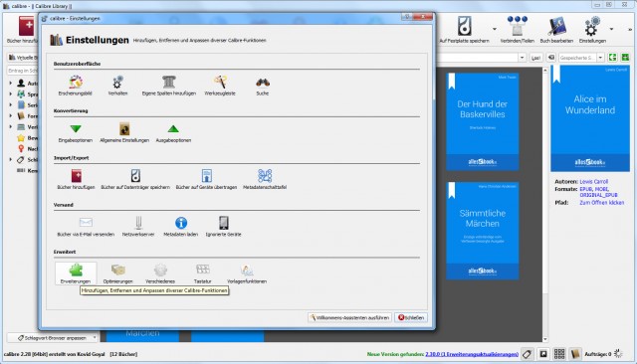637x364 pixels.
Task: Open Eigene Spalten hinzufügen settings
Action: coord(168,86)
